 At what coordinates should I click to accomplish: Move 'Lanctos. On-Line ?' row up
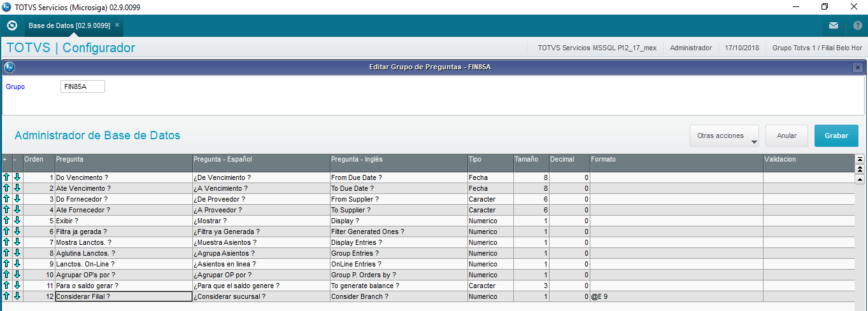click(6, 264)
